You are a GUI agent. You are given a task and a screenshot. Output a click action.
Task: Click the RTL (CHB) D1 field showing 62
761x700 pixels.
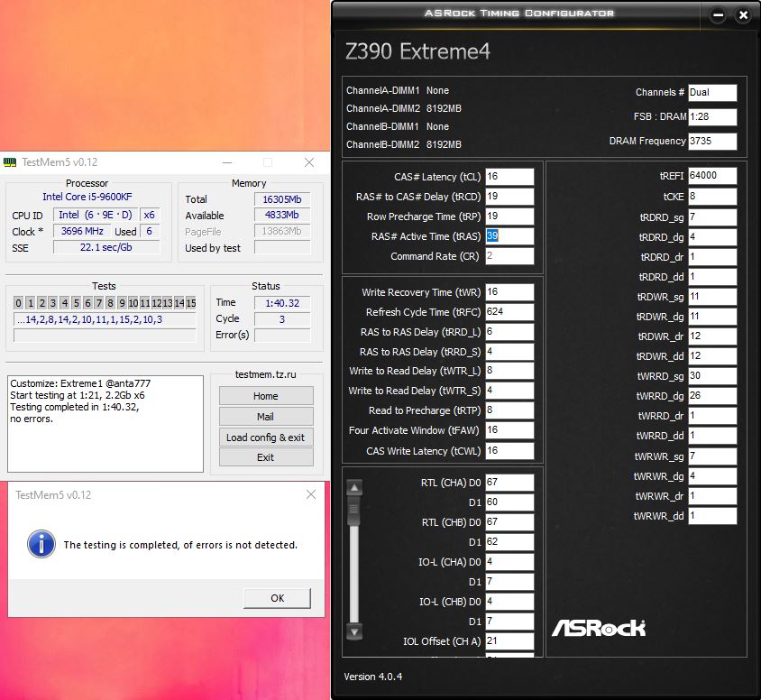(x=509, y=542)
